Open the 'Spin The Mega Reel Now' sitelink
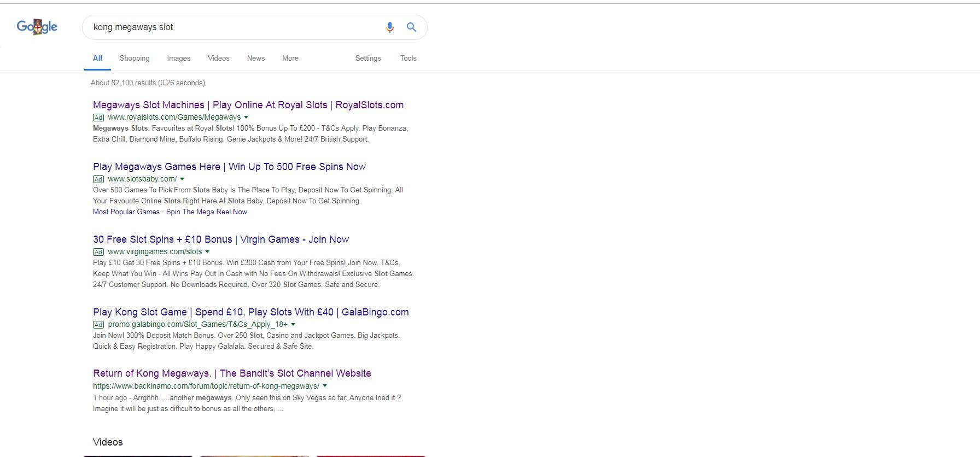 pyautogui.click(x=207, y=212)
